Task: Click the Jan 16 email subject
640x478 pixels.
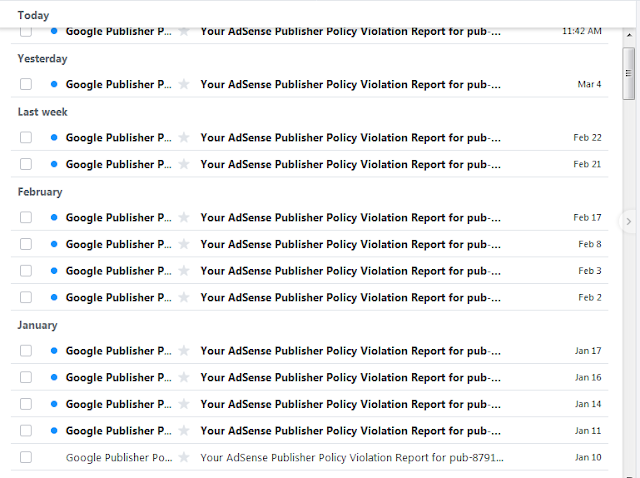Action: coord(350,377)
